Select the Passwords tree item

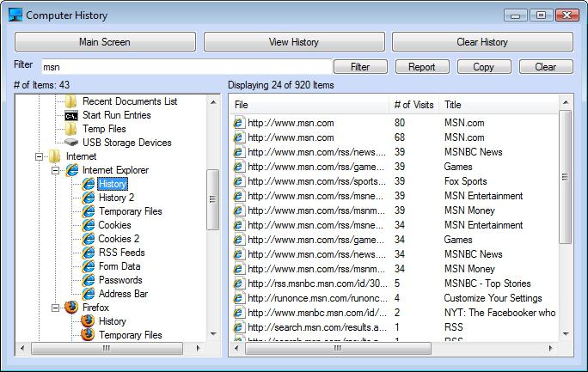point(120,280)
